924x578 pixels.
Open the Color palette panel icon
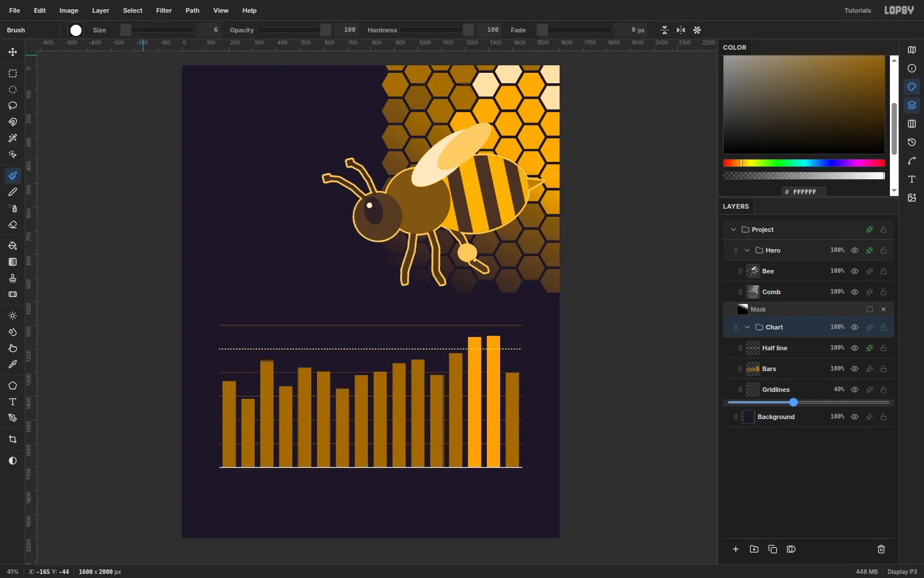[x=912, y=87]
